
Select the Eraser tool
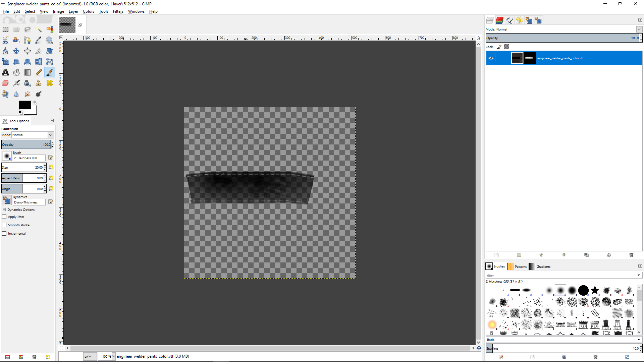pos(5,83)
